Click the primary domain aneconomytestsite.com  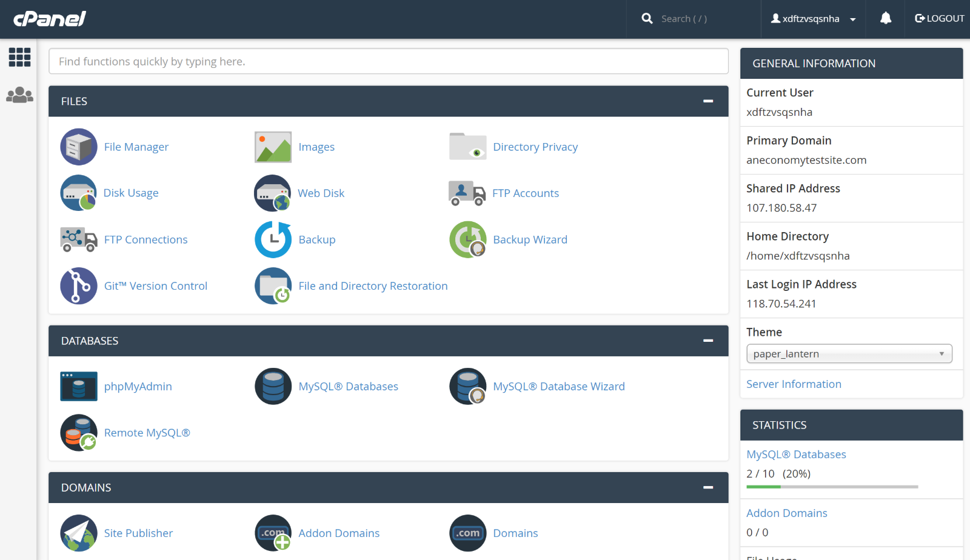coord(806,160)
